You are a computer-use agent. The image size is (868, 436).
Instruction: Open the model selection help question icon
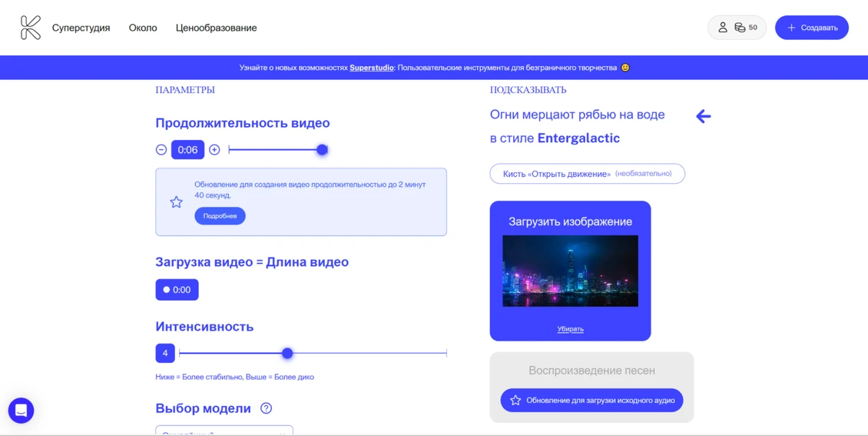pos(267,408)
